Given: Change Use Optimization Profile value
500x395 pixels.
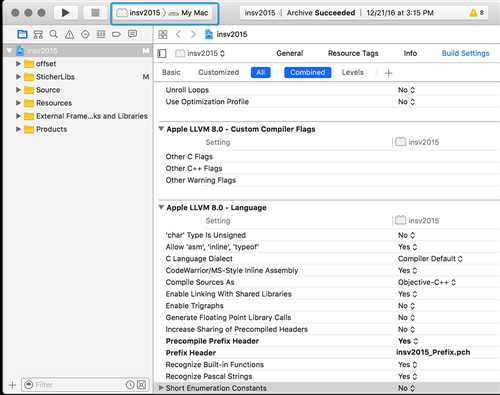Looking at the screenshot, I should tap(406, 102).
